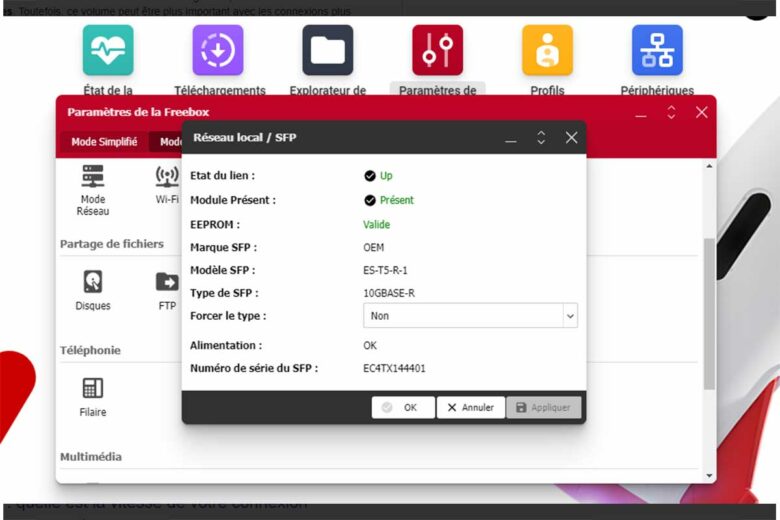Close the Réseau local / SFP dialog
The image size is (780, 520).
572,138
